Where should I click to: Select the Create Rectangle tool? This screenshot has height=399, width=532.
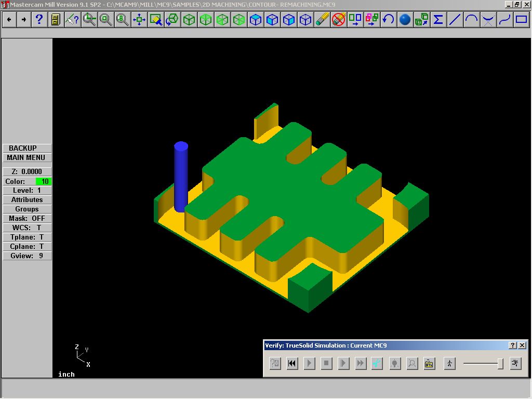click(x=522, y=20)
